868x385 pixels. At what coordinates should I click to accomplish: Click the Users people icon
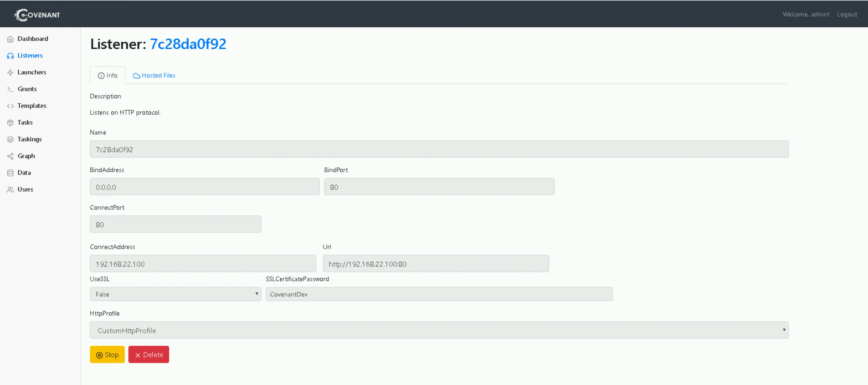[x=10, y=190]
